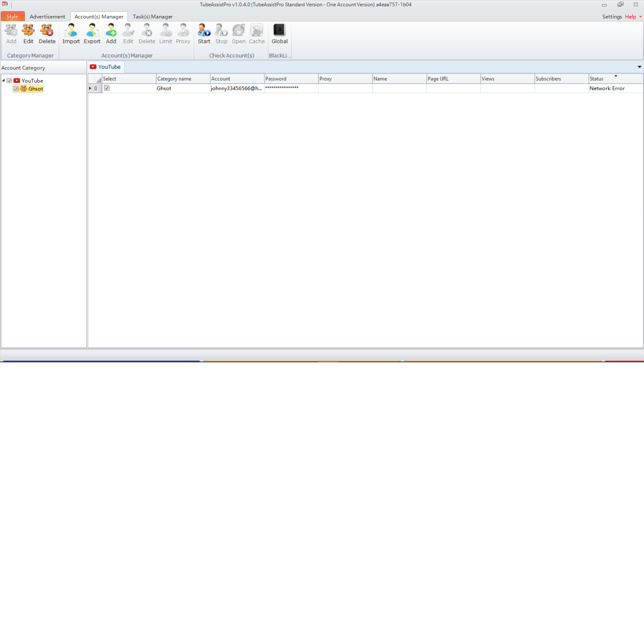Click Edit category icon

tap(28, 30)
